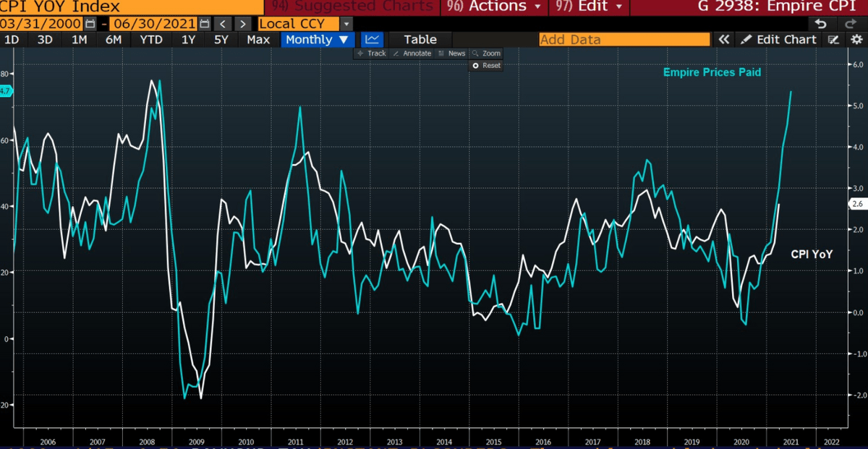Click the Empire Prices Paid series label

coord(712,72)
